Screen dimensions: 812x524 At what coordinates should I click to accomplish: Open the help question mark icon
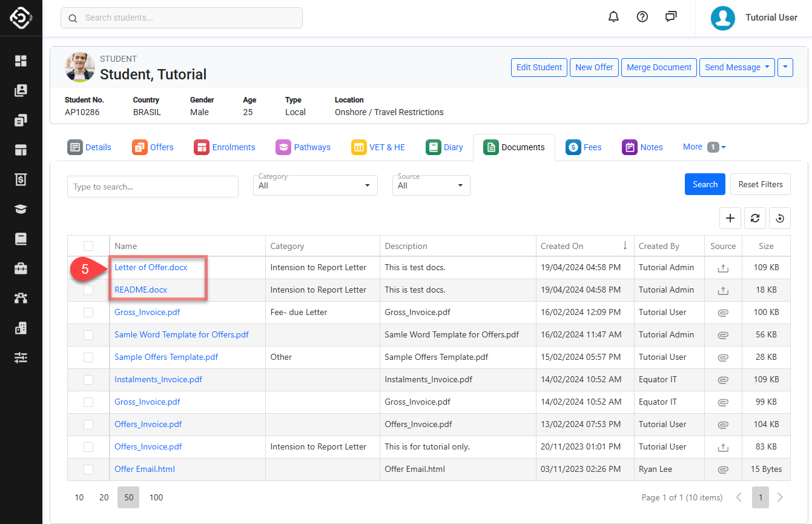point(642,17)
